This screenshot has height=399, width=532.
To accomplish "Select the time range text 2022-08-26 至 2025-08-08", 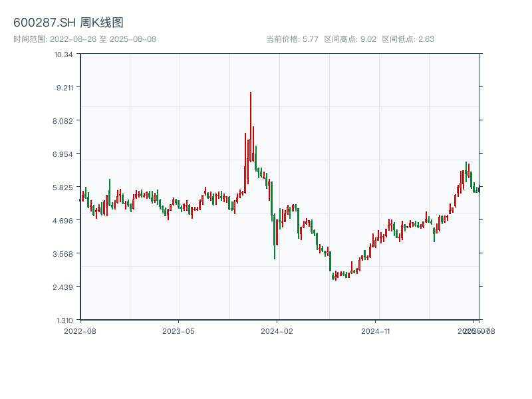I will click(x=103, y=39).
